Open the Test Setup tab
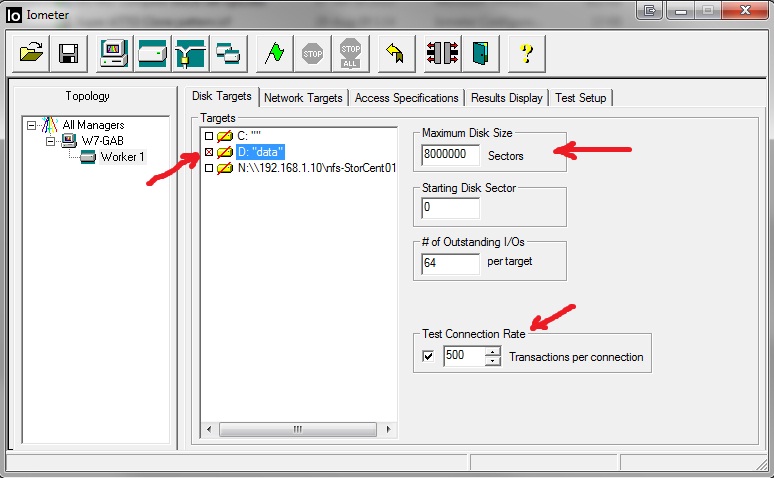The height and width of the screenshot is (478, 774). click(x=580, y=98)
